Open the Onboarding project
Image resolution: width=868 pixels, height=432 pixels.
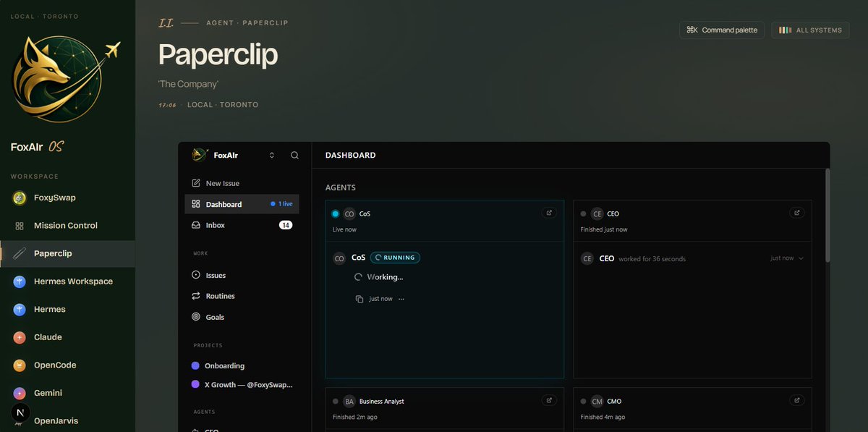(242, 365)
